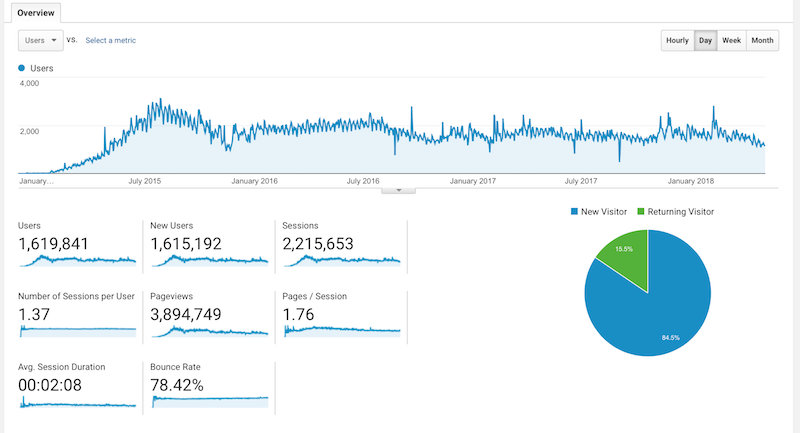800x433 pixels.
Task: Click the Sessions sparkline chart
Action: (x=341, y=260)
